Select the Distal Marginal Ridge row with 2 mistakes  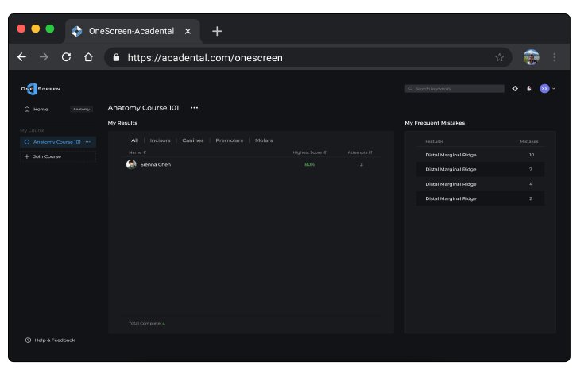click(x=481, y=199)
